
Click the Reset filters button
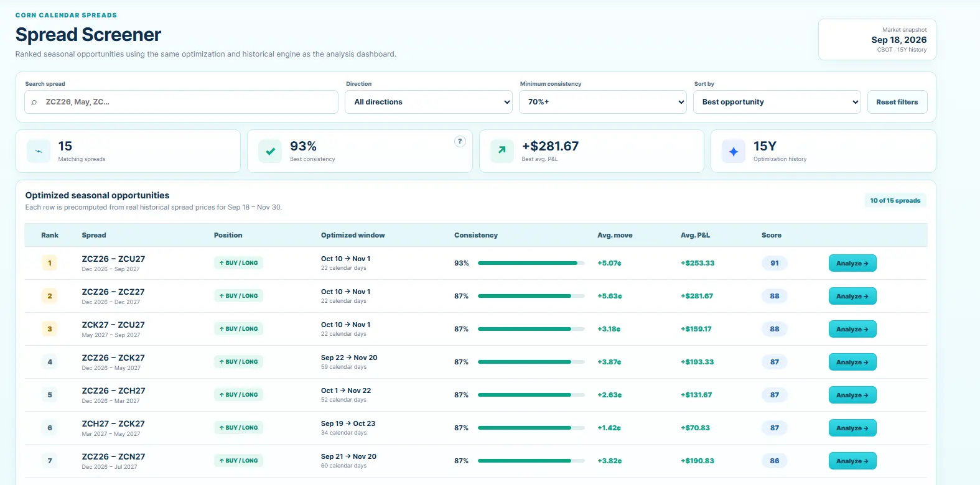pyautogui.click(x=897, y=102)
